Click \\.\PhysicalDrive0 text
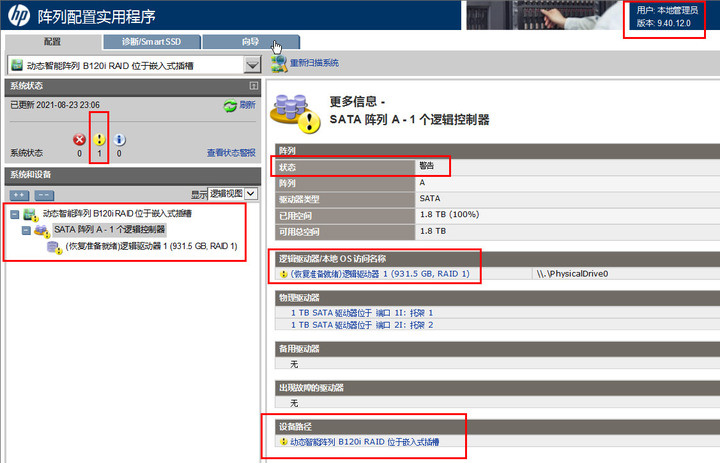 coord(573,274)
